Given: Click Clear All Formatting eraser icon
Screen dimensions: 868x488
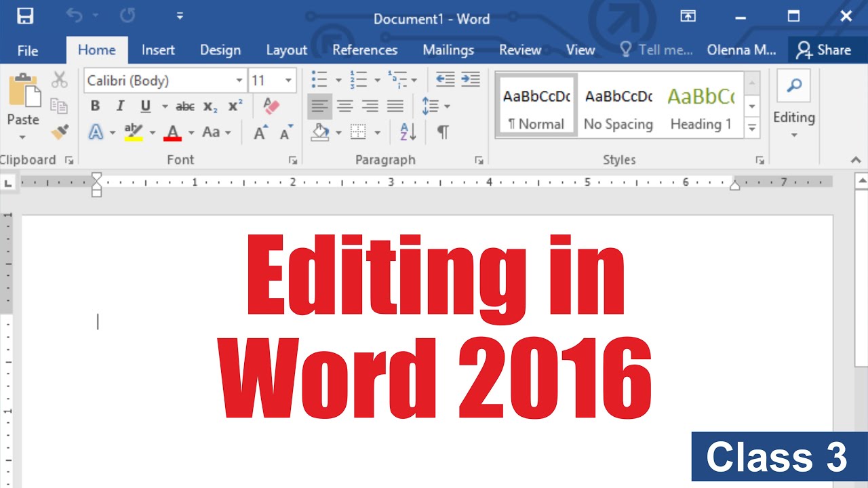Looking at the screenshot, I should [x=271, y=106].
